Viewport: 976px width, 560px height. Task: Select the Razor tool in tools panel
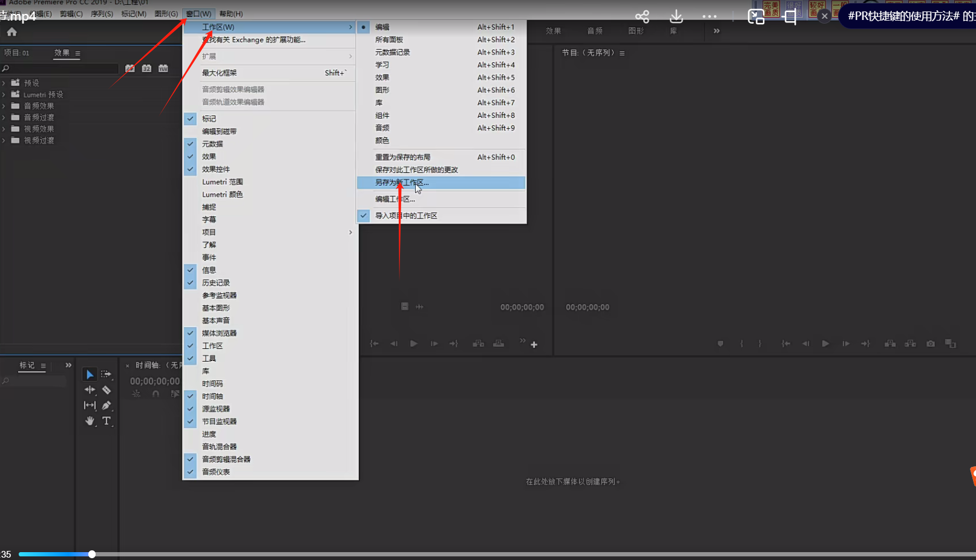click(x=106, y=390)
